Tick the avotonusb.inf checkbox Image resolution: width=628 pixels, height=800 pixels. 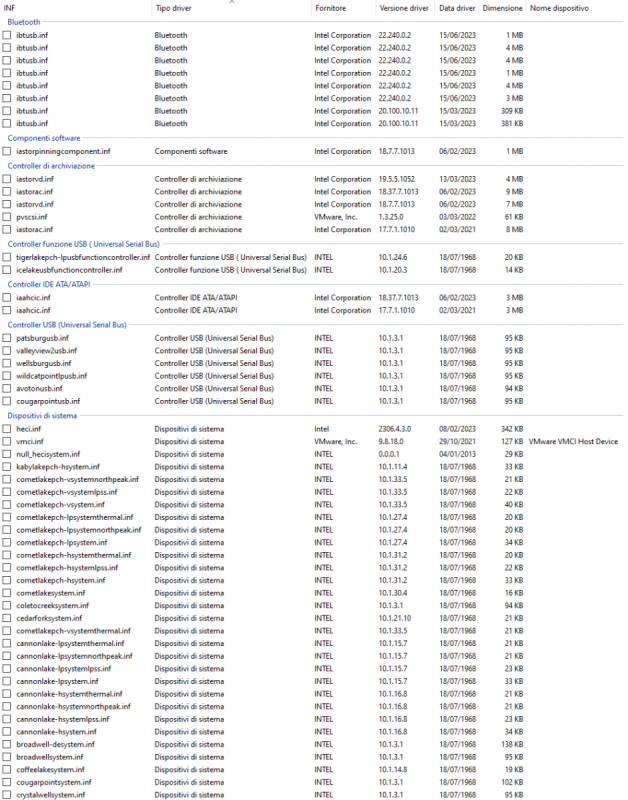(7, 389)
